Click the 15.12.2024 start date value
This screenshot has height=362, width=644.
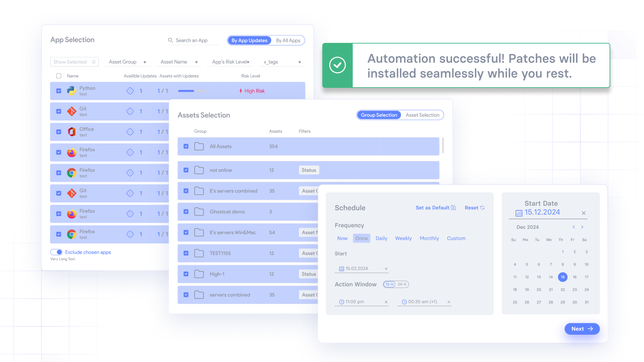coord(542,212)
